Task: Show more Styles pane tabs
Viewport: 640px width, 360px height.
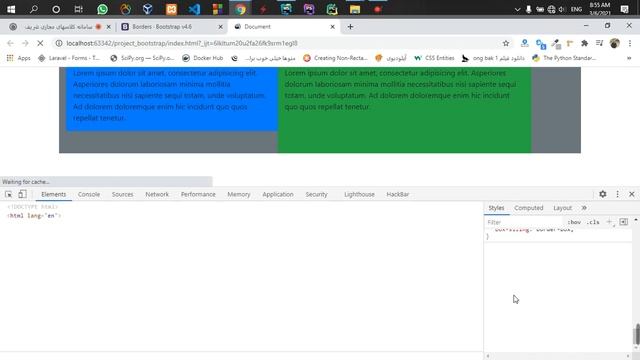Action: point(584,208)
